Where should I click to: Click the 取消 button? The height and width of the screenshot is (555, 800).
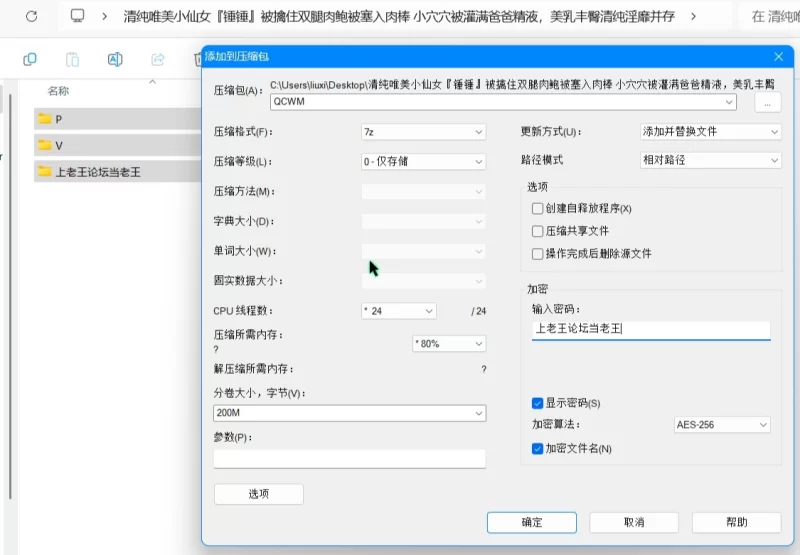[634, 522]
